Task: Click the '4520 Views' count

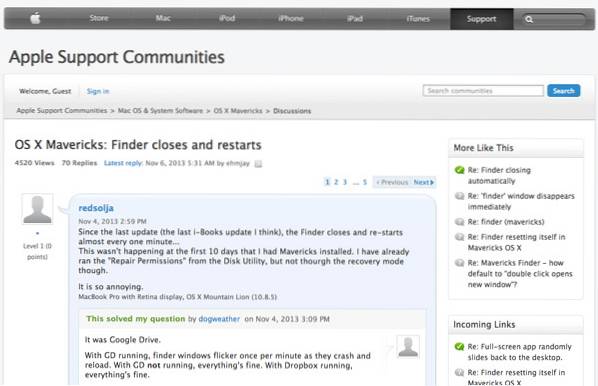Action: [x=34, y=163]
